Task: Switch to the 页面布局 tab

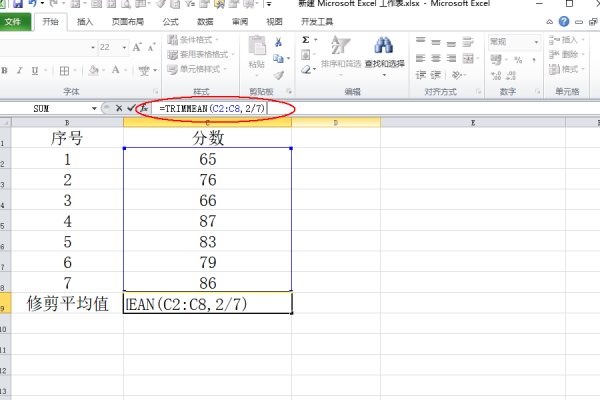Action: (128, 22)
